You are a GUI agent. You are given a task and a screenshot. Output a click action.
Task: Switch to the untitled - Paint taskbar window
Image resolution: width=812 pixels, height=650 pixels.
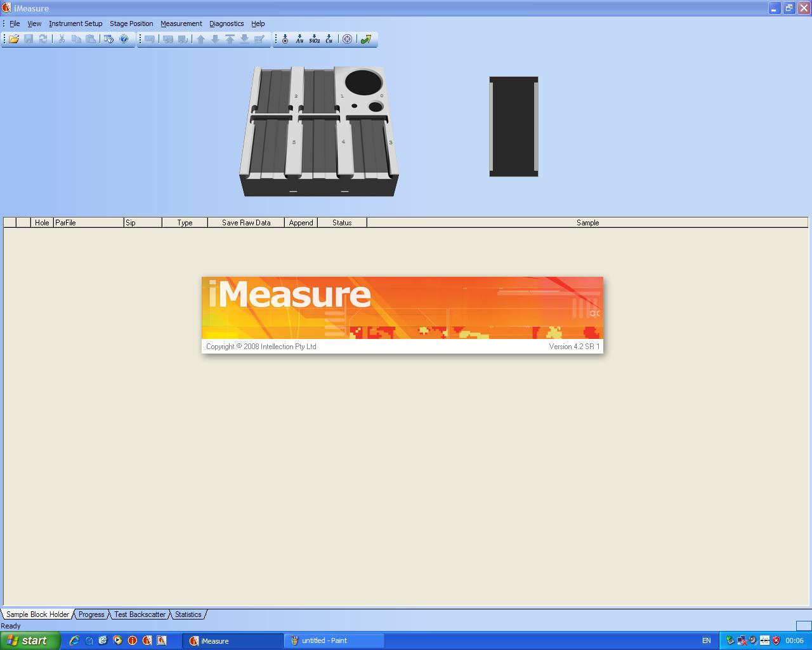(334, 640)
